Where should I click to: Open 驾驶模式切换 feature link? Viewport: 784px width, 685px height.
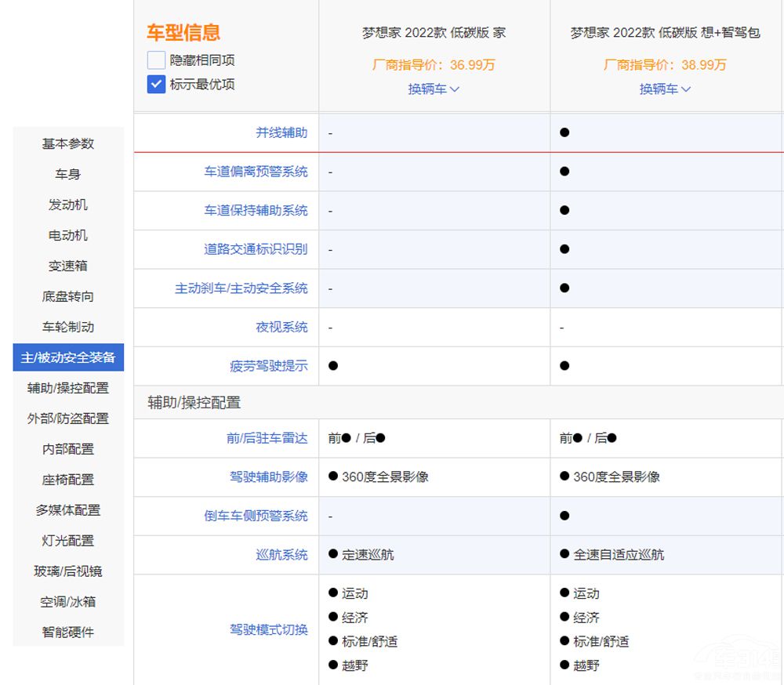tap(269, 629)
